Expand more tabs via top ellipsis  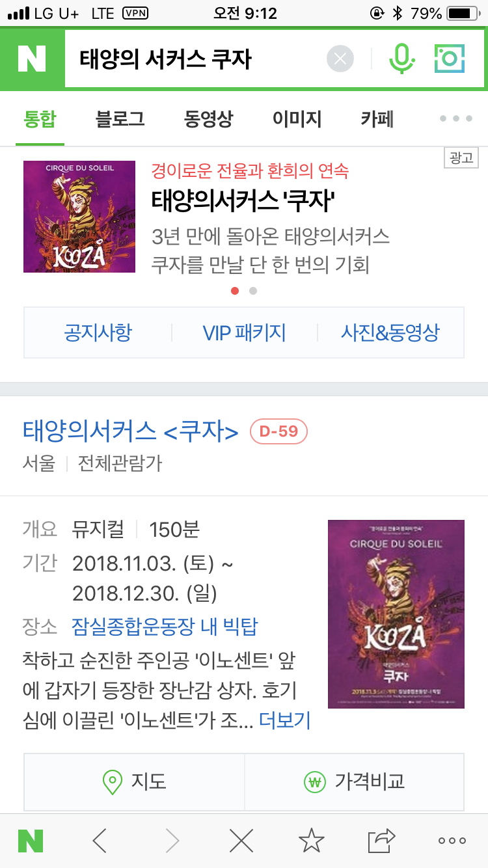coord(456,119)
